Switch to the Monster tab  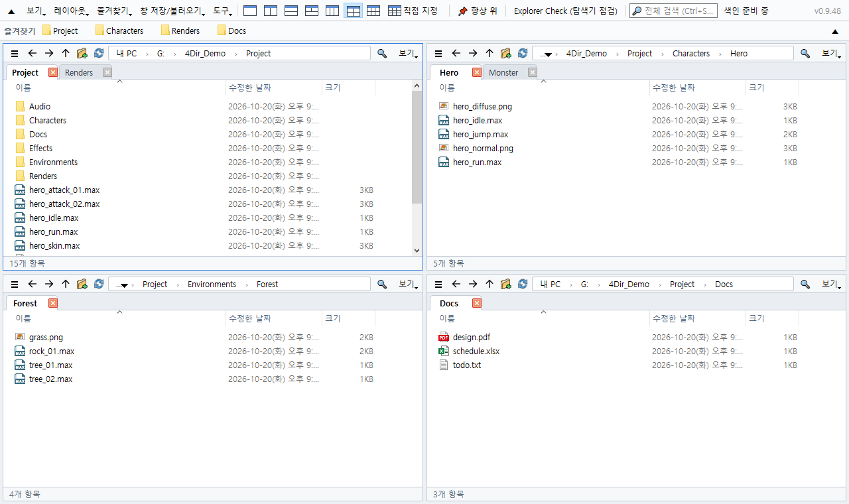(x=503, y=72)
